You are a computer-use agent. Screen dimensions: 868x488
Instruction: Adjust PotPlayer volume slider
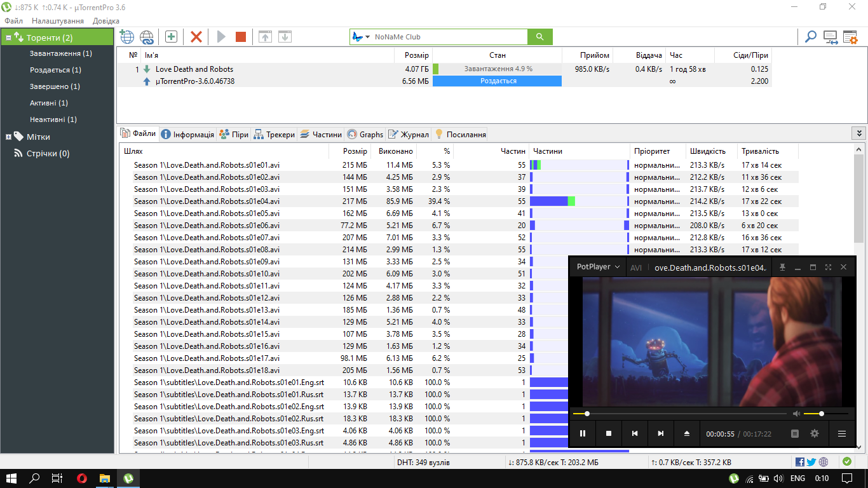click(x=826, y=414)
